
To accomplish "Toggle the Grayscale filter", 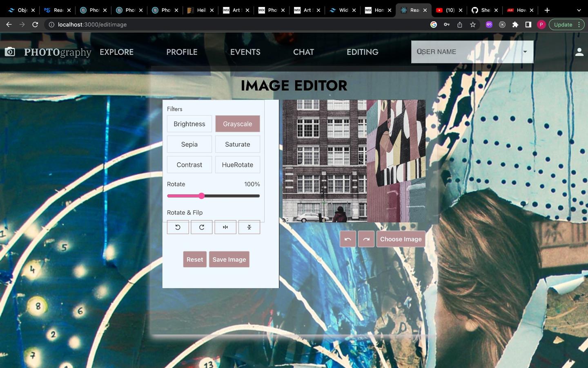I will (238, 124).
